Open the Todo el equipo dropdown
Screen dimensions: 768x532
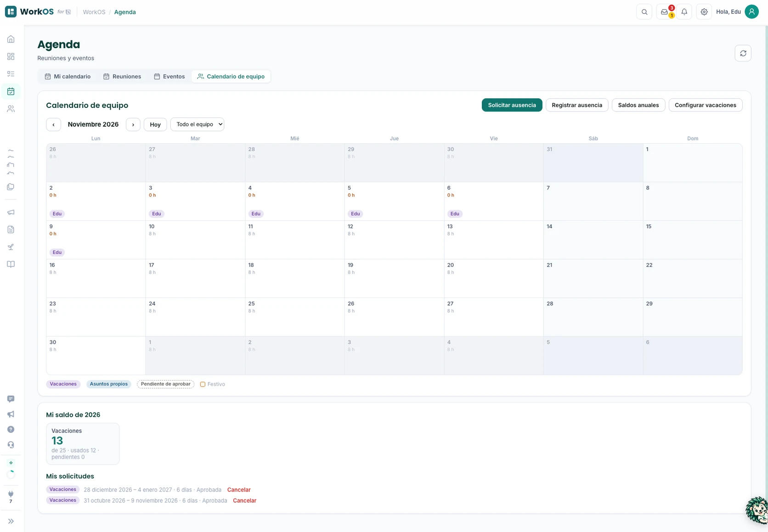coord(197,124)
